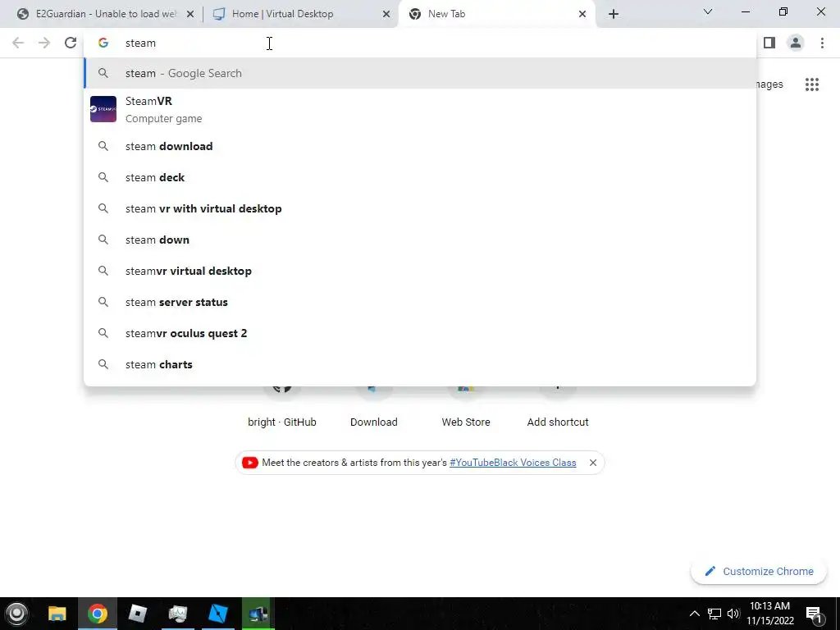Image resolution: width=840 pixels, height=630 pixels.
Task: Select 'steam deck' suggestion
Action: pos(420,177)
